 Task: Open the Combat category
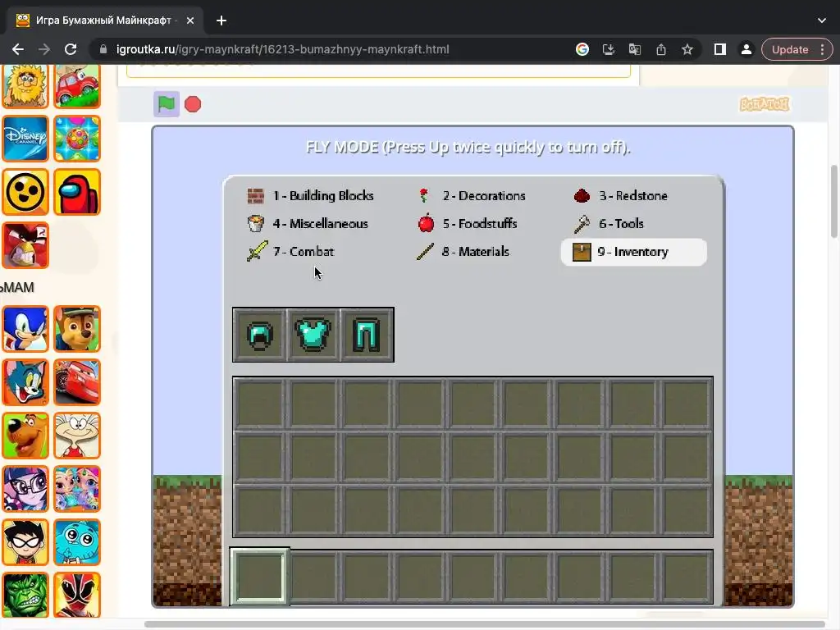click(290, 251)
